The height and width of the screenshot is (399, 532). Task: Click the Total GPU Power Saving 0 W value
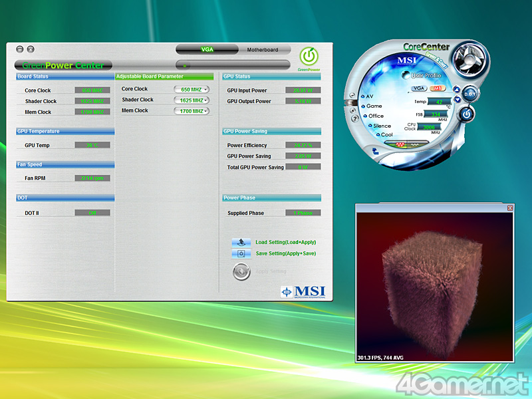click(303, 167)
